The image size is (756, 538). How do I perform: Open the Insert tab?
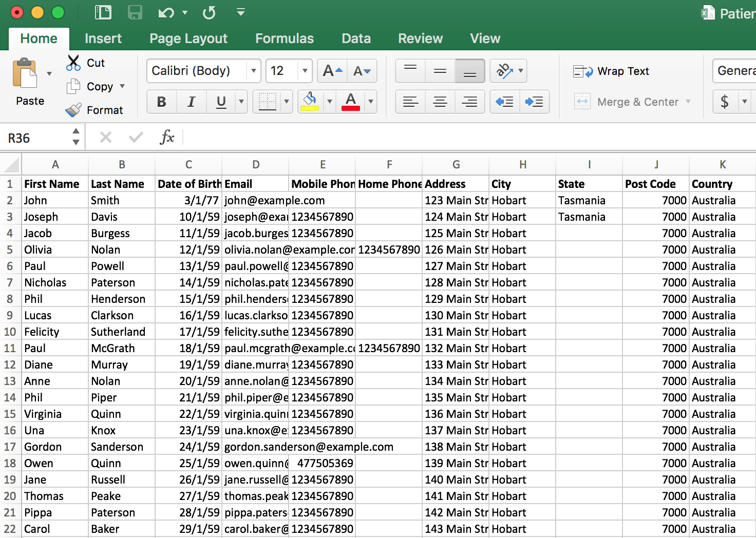[x=103, y=39]
